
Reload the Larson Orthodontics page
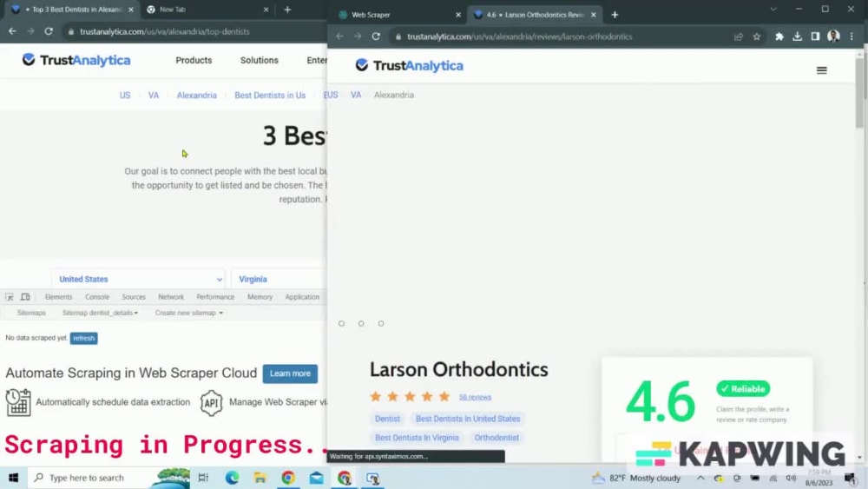pyautogui.click(x=376, y=36)
